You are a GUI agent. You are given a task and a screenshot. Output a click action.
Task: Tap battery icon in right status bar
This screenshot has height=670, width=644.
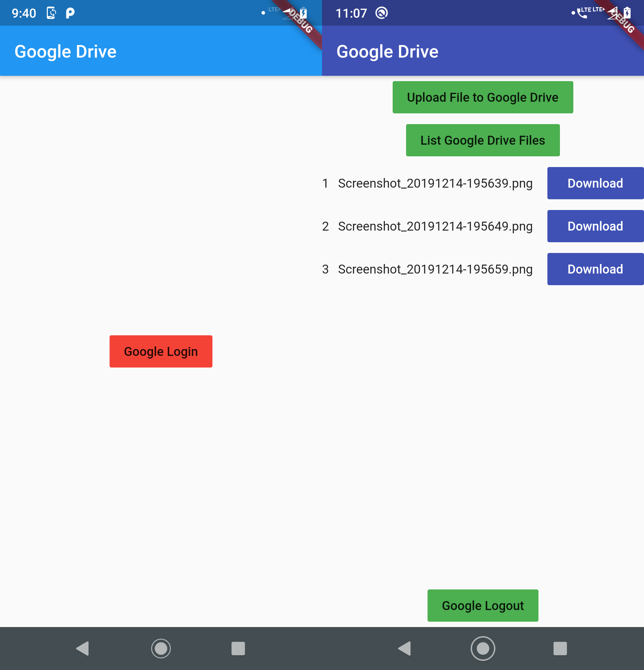click(627, 13)
